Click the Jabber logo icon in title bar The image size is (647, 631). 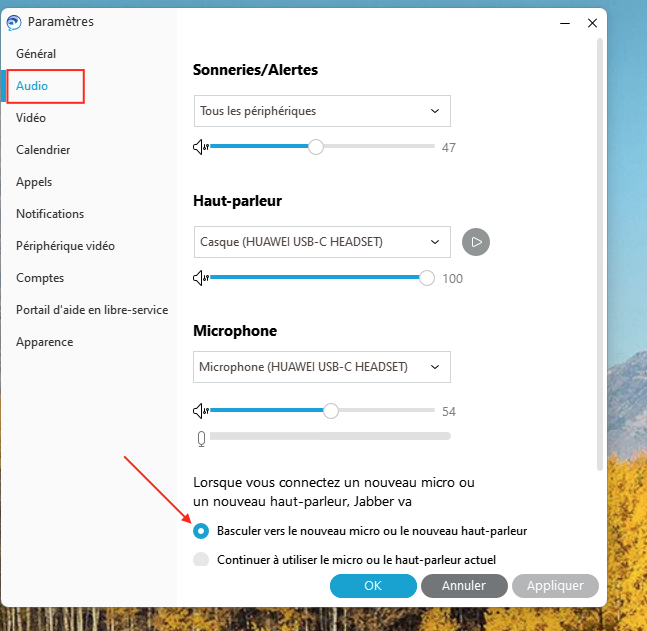(15, 21)
